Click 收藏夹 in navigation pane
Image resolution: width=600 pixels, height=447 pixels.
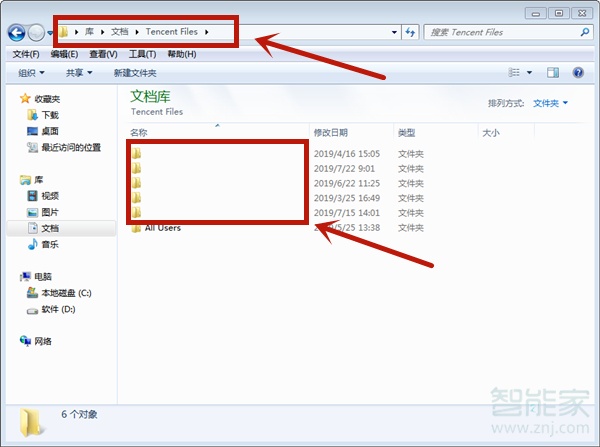tap(47, 99)
